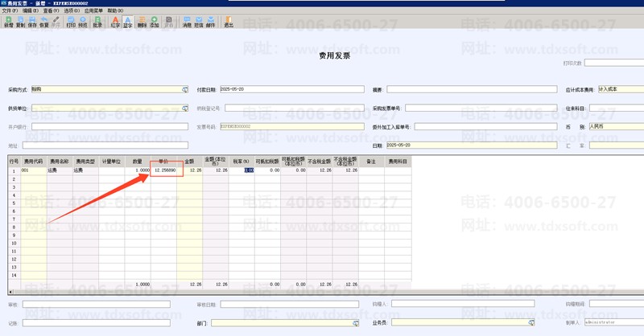Click the 计量单位 column header
Image resolution: width=644 pixels, height=336 pixels.
click(111, 162)
